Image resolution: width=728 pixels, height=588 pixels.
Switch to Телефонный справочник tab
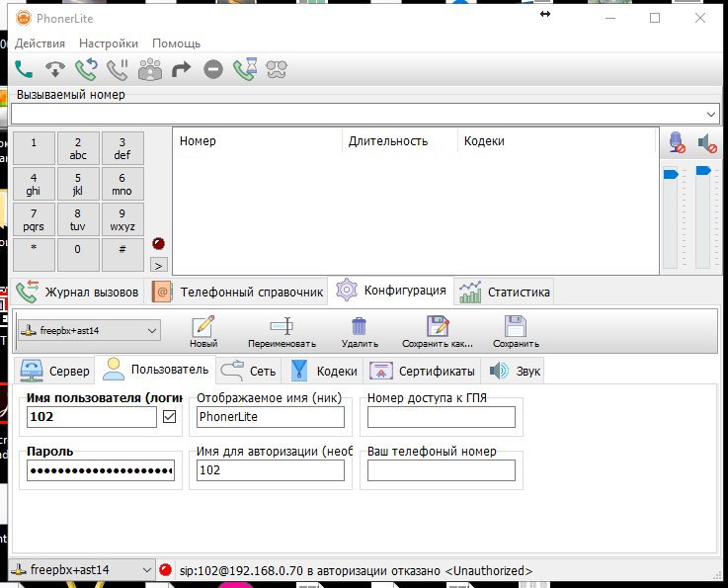(x=237, y=293)
